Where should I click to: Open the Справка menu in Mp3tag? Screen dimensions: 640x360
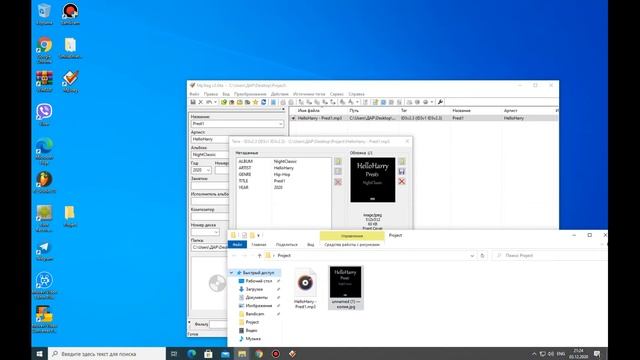coord(356,94)
